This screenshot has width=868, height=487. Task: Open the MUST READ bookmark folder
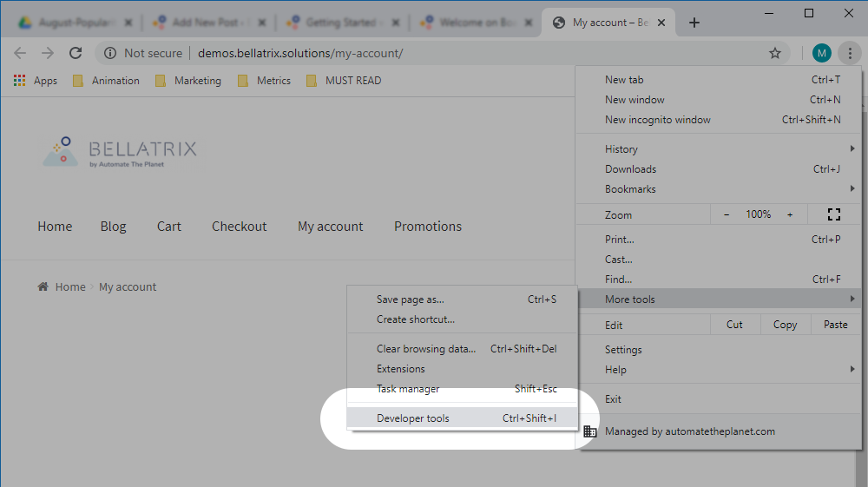point(343,81)
